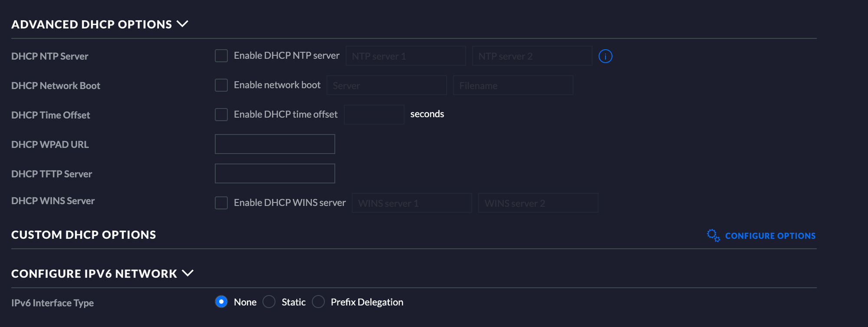Screen dimensions: 868x327
Task: Open the Configure Options link
Action: pyautogui.click(x=770, y=236)
